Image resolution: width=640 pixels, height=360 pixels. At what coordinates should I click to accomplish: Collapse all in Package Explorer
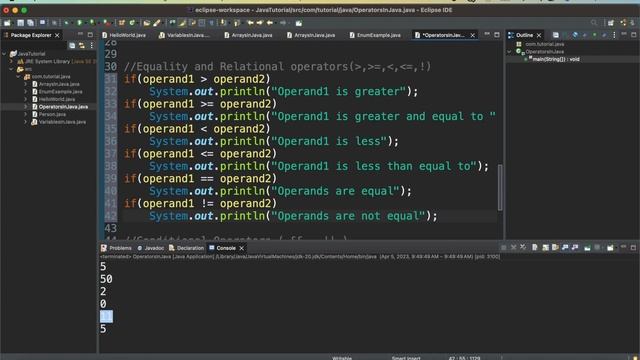tap(72, 45)
